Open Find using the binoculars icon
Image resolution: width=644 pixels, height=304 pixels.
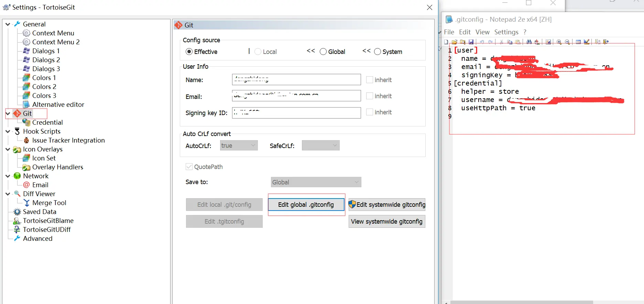[529, 42]
